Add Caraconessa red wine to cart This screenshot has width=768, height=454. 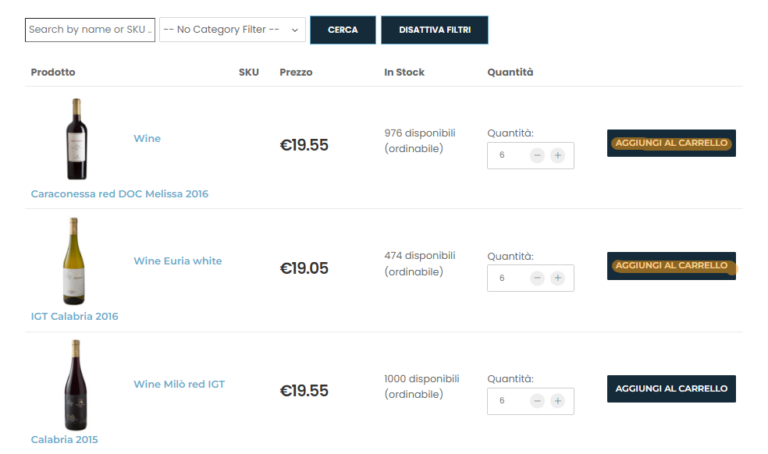pos(671,143)
